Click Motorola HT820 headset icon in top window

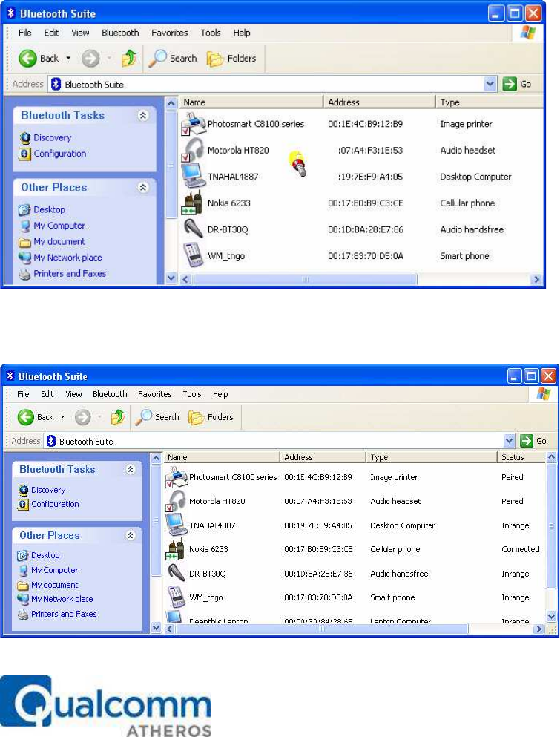(x=193, y=150)
